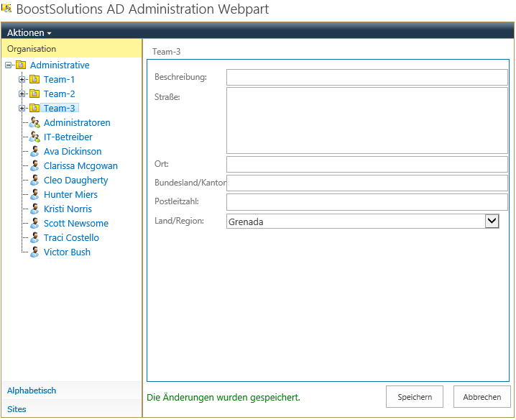Click into the Postleitzahl input field
Screen dimensions: 516x420
[367, 202]
